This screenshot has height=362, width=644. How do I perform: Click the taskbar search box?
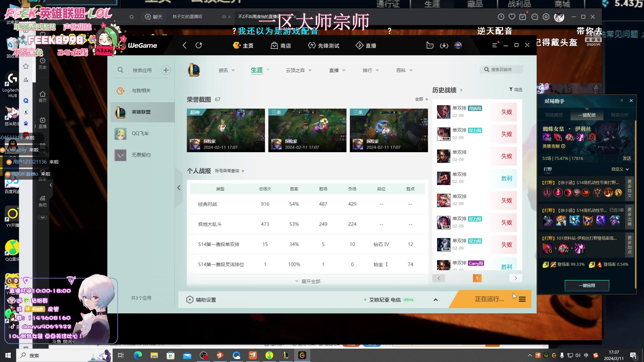(x=64, y=355)
